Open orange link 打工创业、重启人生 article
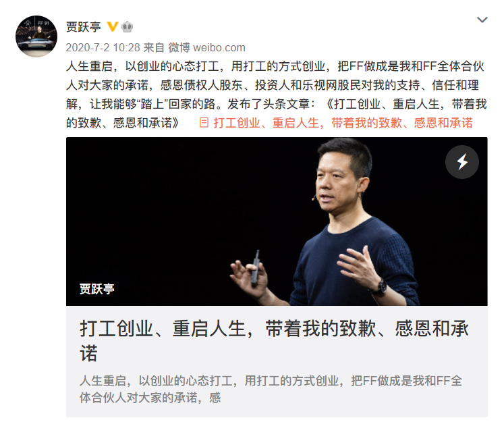This screenshot has height=424, width=504. click(x=343, y=123)
